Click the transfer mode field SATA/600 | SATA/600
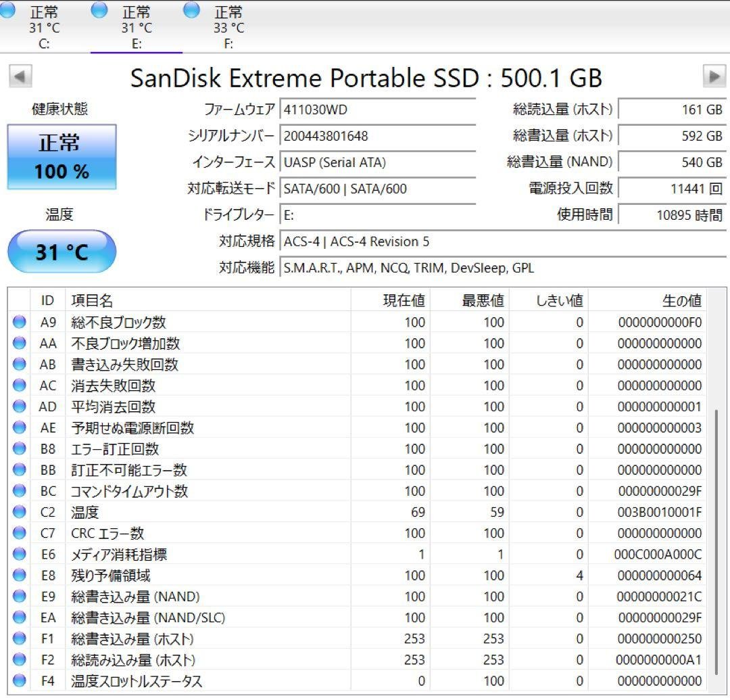730x700 pixels. pyautogui.click(x=378, y=189)
